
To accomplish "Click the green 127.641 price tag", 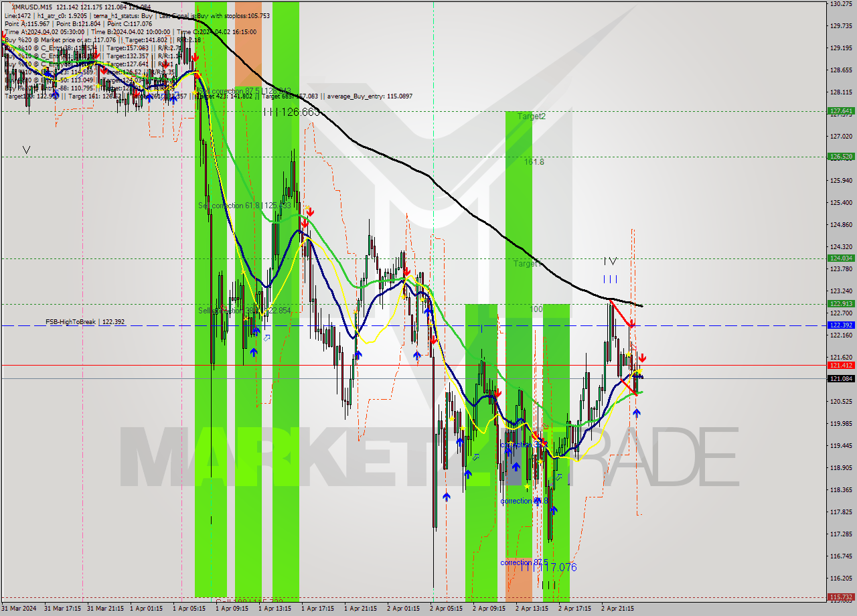I will pyautogui.click(x=842, y=111).
